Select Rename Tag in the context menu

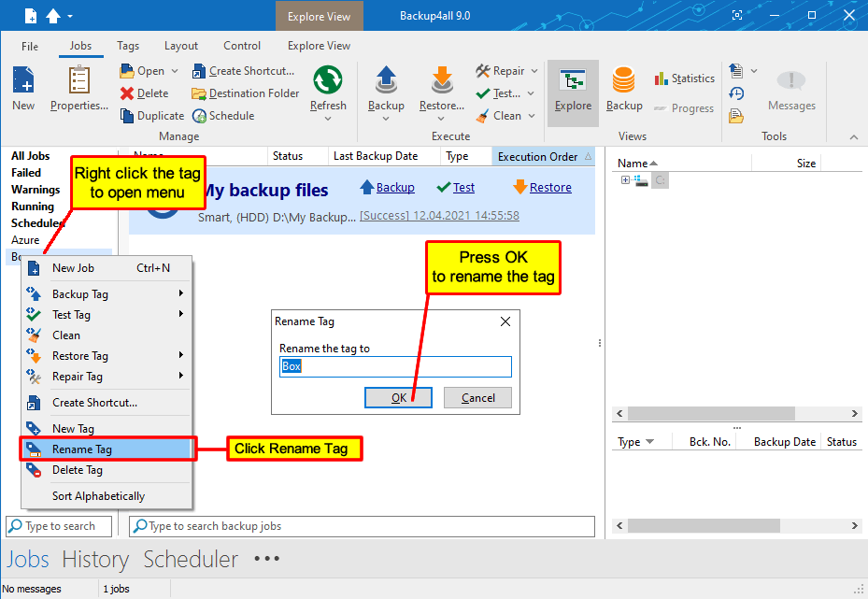click(107, 449)
